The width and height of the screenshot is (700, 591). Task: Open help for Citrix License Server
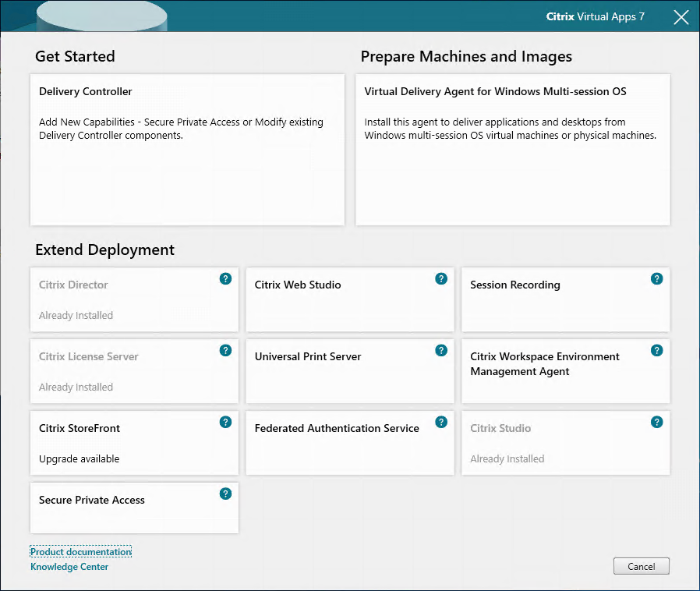(225, 350)
